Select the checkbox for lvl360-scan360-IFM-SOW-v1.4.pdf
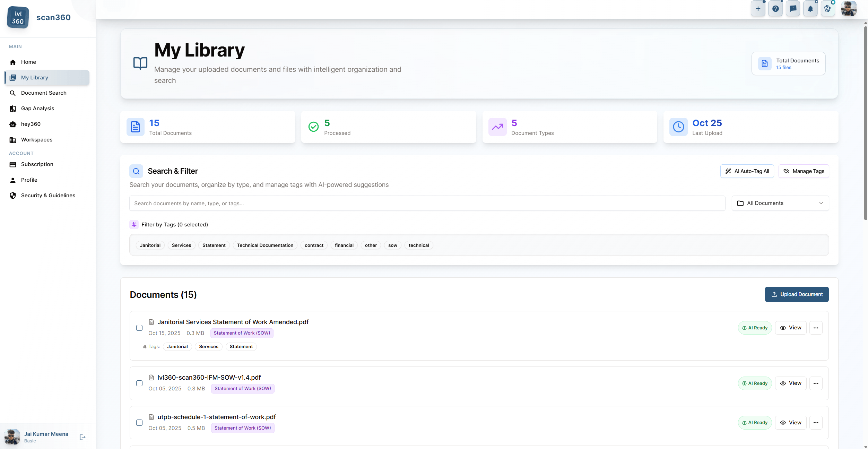 point(140,383)
